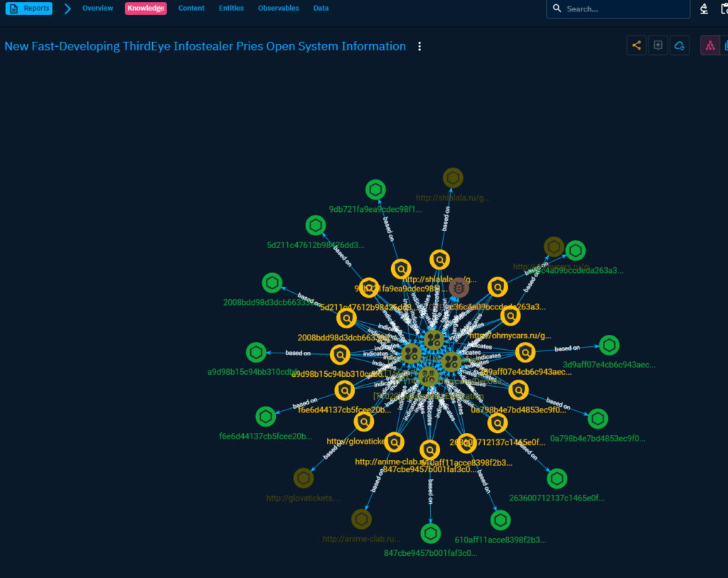728x578 pixels.
Task: Click the Reports breadcrumb button
Action: click(x=28, y=9)
